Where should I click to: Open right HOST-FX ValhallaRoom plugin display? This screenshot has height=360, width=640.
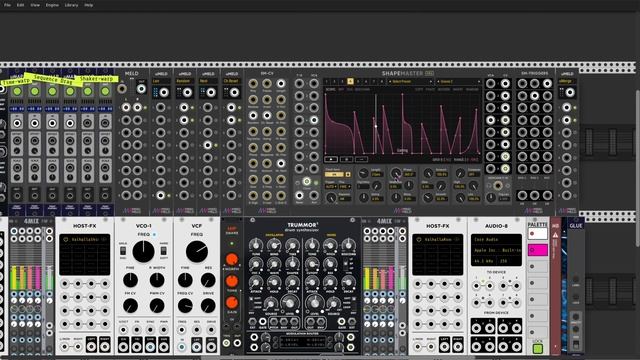click(438, 255)
